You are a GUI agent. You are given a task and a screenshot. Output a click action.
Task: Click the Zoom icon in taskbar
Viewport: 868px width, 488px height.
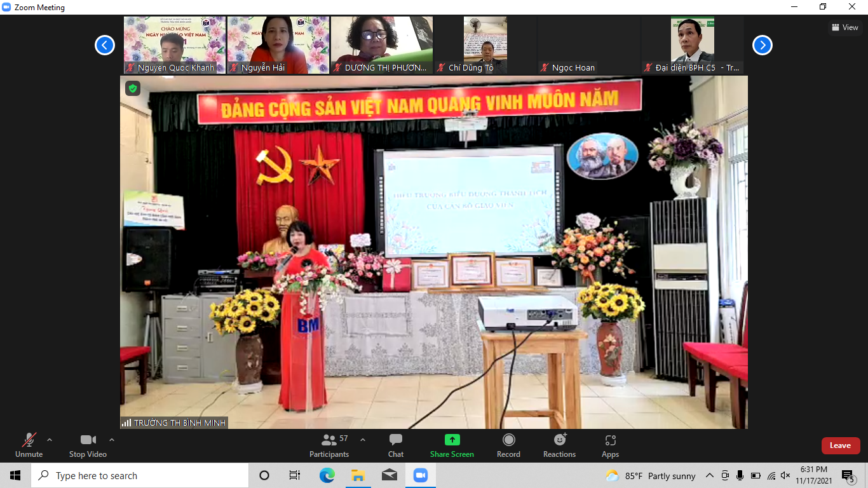click(420, 475)
